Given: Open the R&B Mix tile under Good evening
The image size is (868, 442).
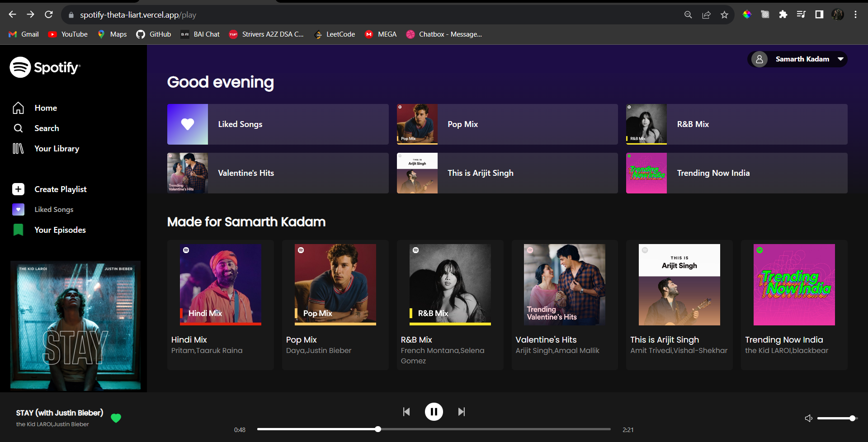Looking at the screenshot, I should coord(737,124).
